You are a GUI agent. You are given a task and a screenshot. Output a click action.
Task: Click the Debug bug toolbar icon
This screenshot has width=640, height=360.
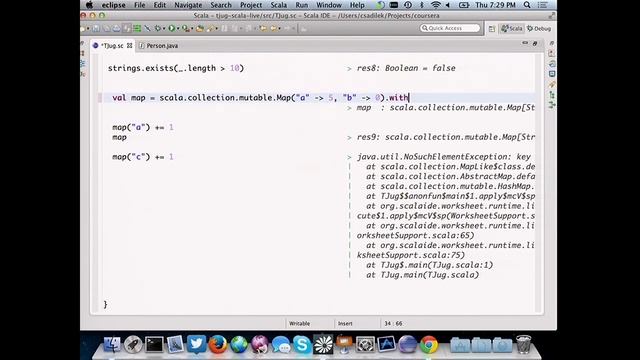[x=158, y=29]
